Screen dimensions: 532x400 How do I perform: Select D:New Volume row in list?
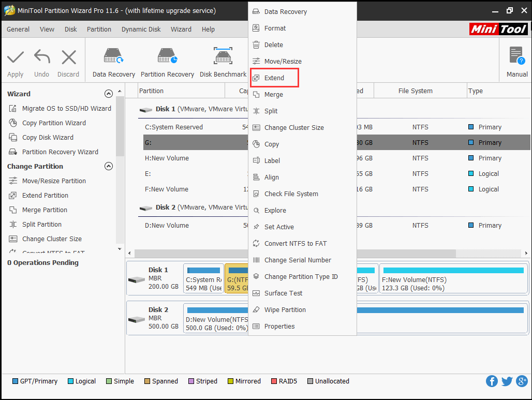coord(337,225)
